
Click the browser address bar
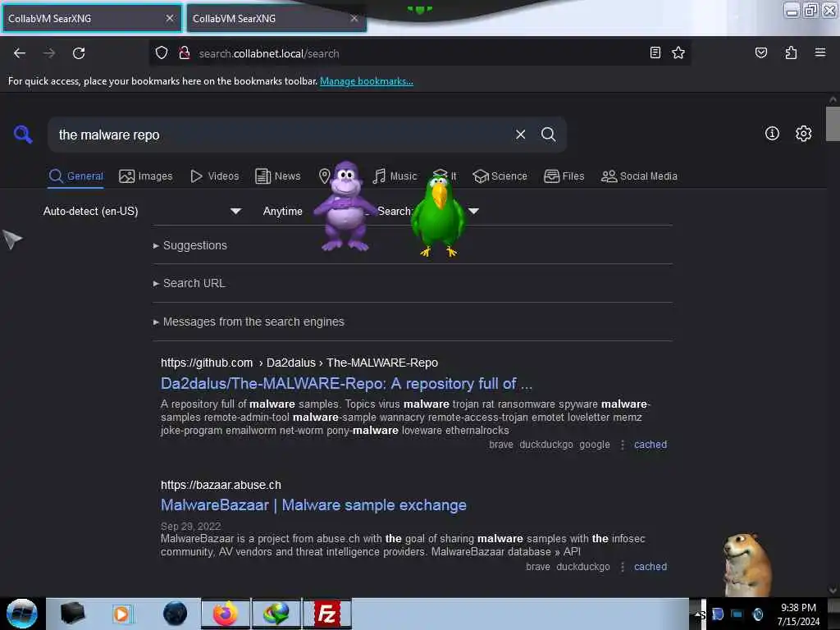coord(421,53)
